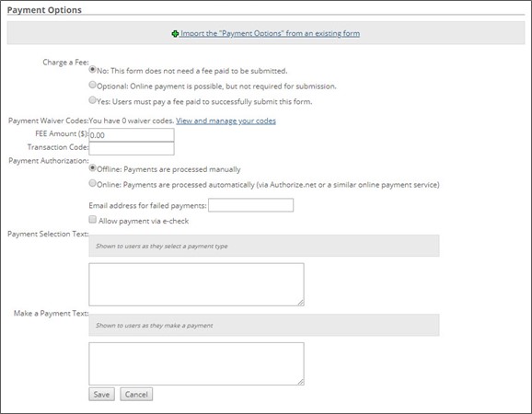Choose Online payments processed automatically option

point(92,183)
